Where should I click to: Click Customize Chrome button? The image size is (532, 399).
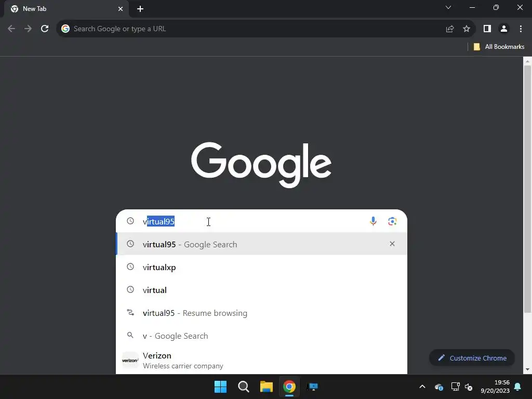point(472,358)
